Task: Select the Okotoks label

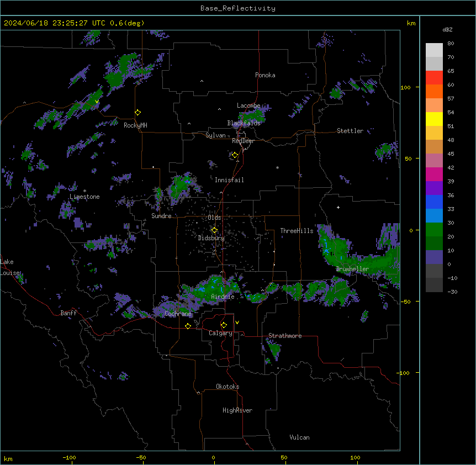Action: tap(228, 387)
